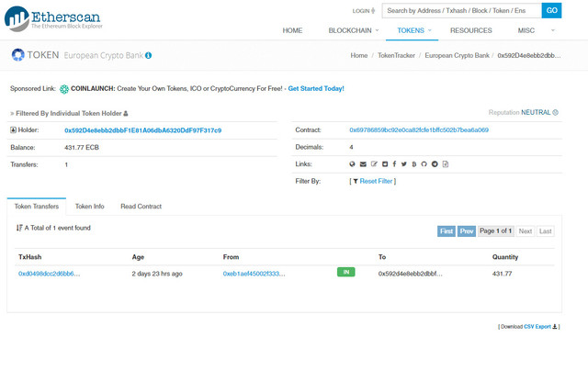Viewport: 588px width, 371px height.
Task: Open the website globe link icon
Action: coord(352,164)
